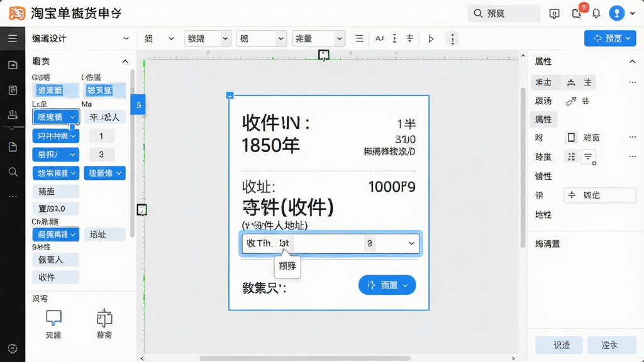Toggle the second alignment icon in properties top row

coord(588,82)
